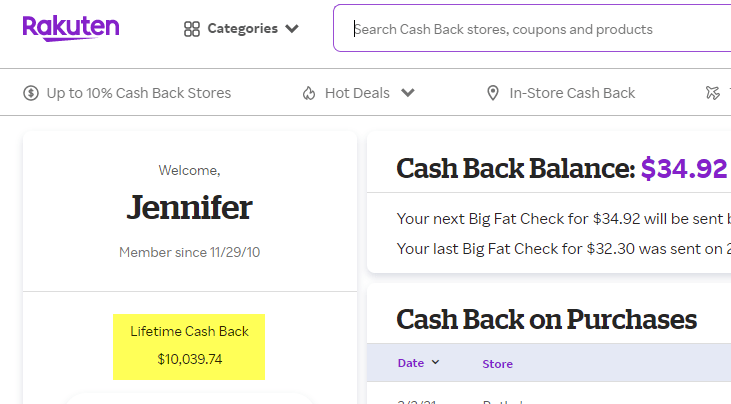Viewport: 731px width, 404px height.
Task: Click the dollar coin icon for Cash Back Stores
Action: click(x=32, y=93)
